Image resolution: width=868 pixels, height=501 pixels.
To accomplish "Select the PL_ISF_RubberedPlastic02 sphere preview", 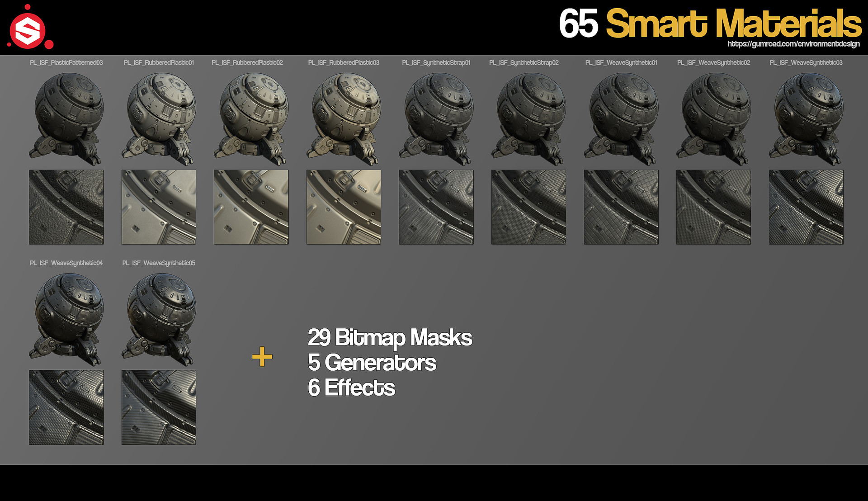I will coord(251,119).
